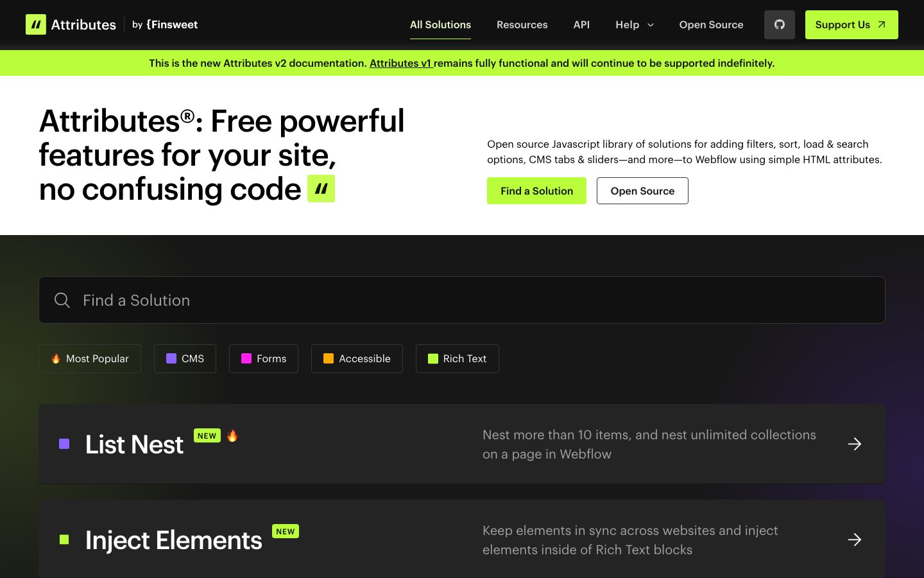The width and height of the screenshot is (924, 578).
Task: Click the arrow icon on Inject Elements row
Action: pyautogui.click(x=854, y=539)
